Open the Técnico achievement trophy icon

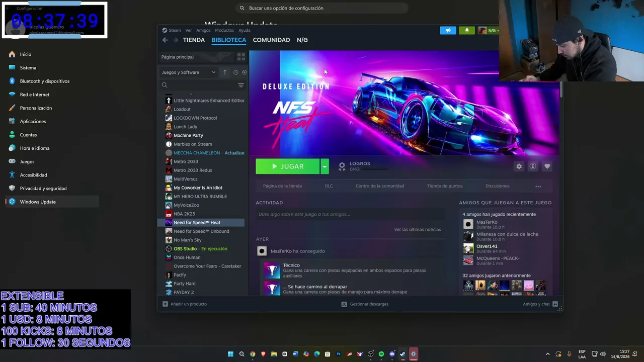tap(272, 270)
